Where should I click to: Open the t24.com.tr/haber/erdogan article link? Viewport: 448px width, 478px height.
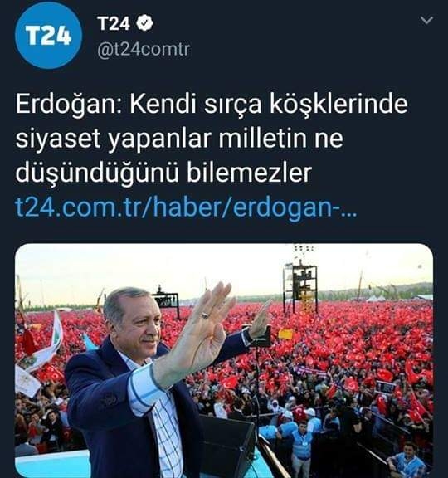[185, 208]
